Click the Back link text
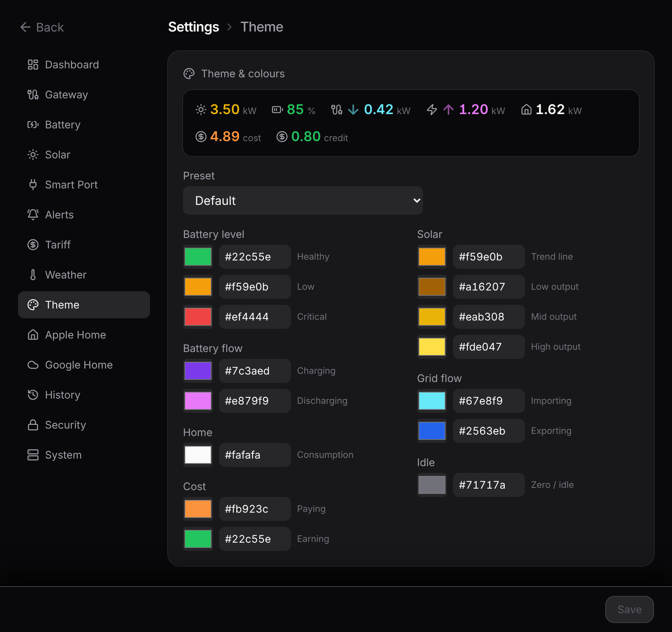This screenshot has width=672, height=632. coord(50,27)
